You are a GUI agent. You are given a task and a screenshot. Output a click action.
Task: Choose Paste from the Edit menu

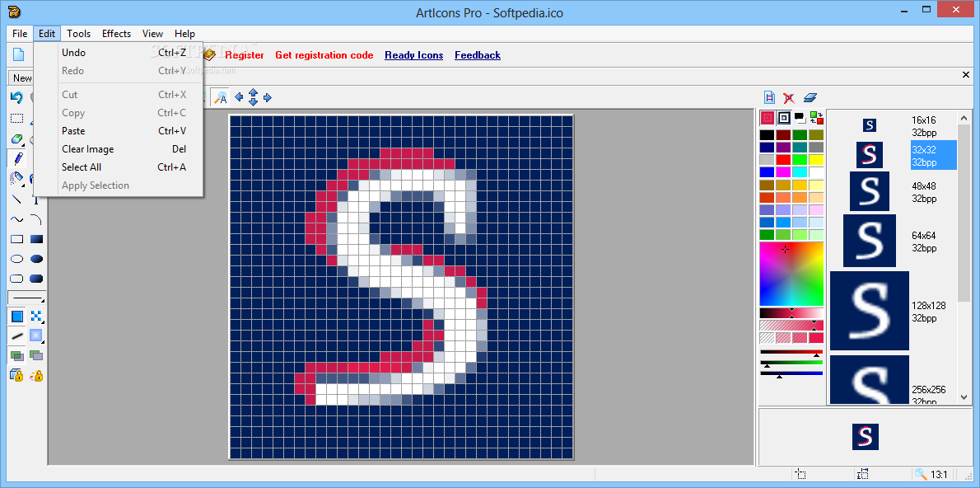[x=118, y=131]
